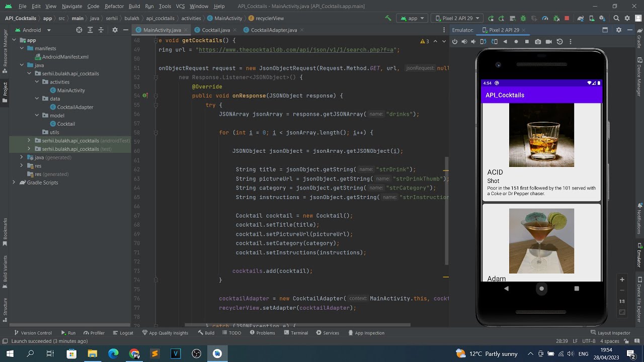The width and height of the screenshot is (644, 362).
Task: Click Expand All in Project panel
Action: coord(90,30)
